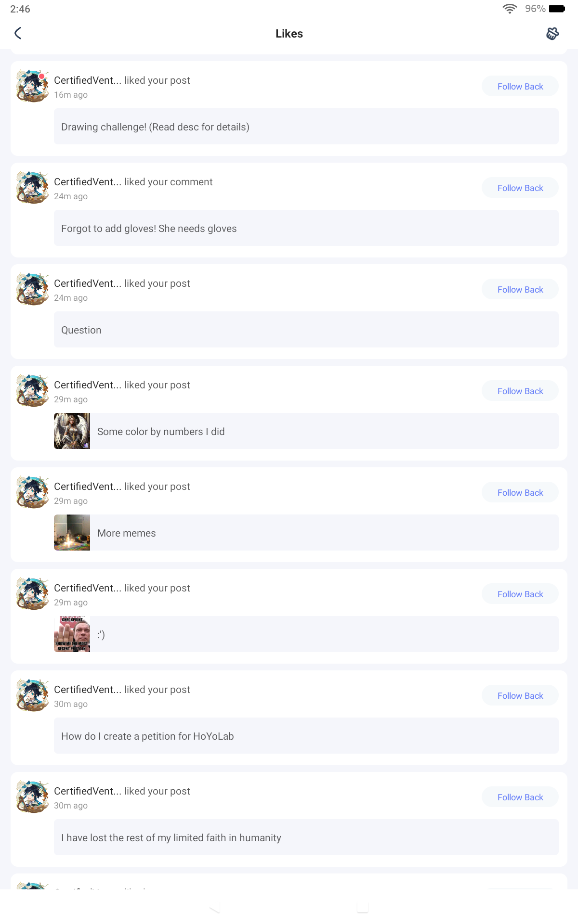Screen dimensions: 578x924
Task: Open CertifiedVent avatar with red dot
Action: tap(32, 86)
